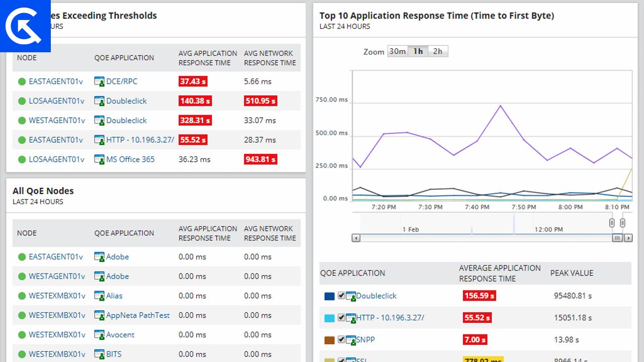The image size is (644, 362).
Task: Click the application icon beside Alias
Action: click(99, 296)
